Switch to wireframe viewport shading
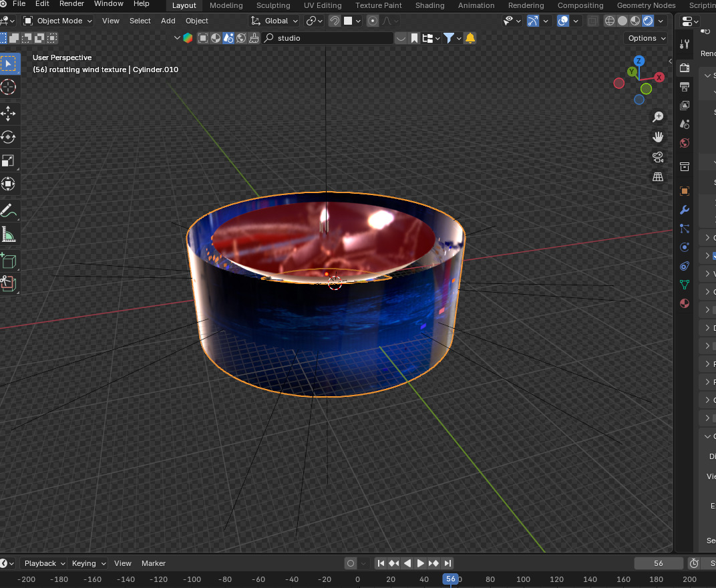 tap(610, 21)
